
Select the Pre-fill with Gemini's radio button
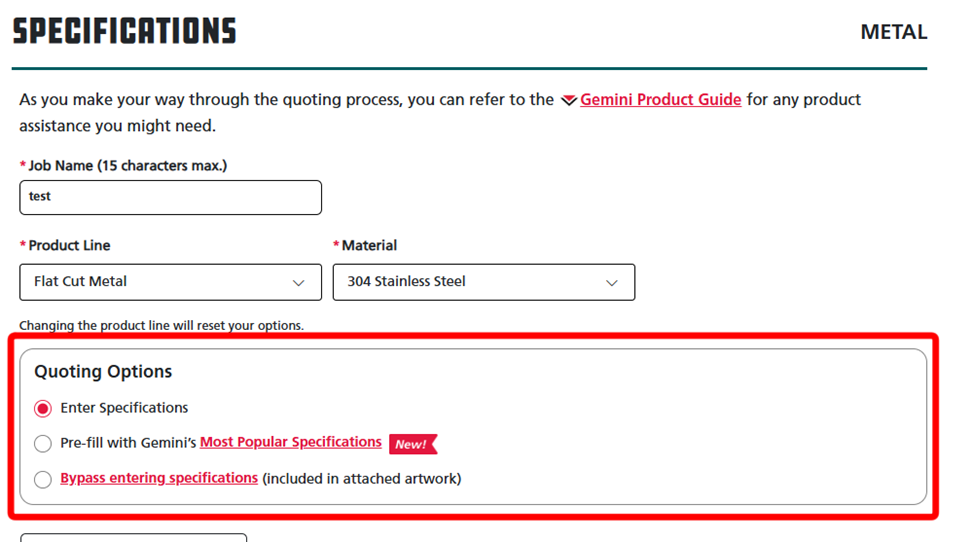point(43,443)
